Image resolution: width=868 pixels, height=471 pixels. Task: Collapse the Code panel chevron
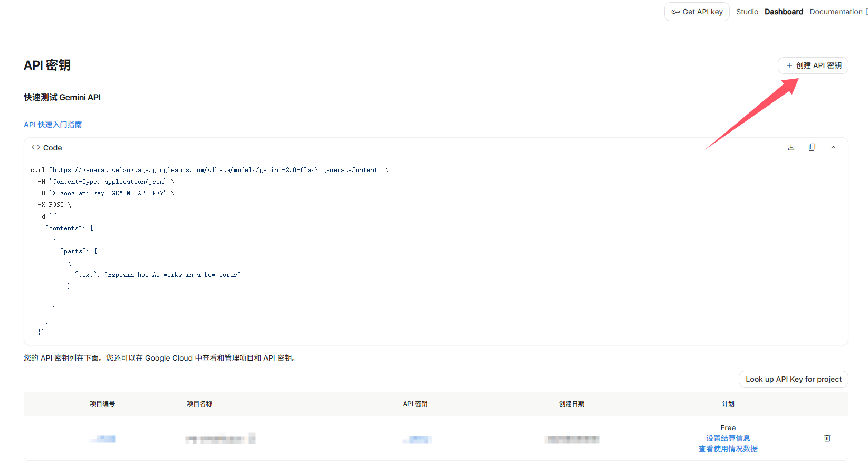(833, 147)
